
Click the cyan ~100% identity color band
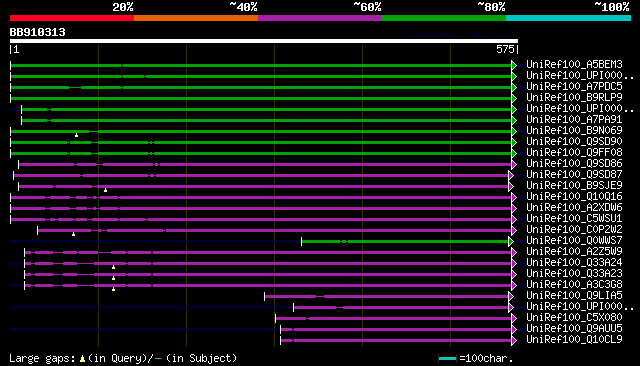tap(568, 18)
